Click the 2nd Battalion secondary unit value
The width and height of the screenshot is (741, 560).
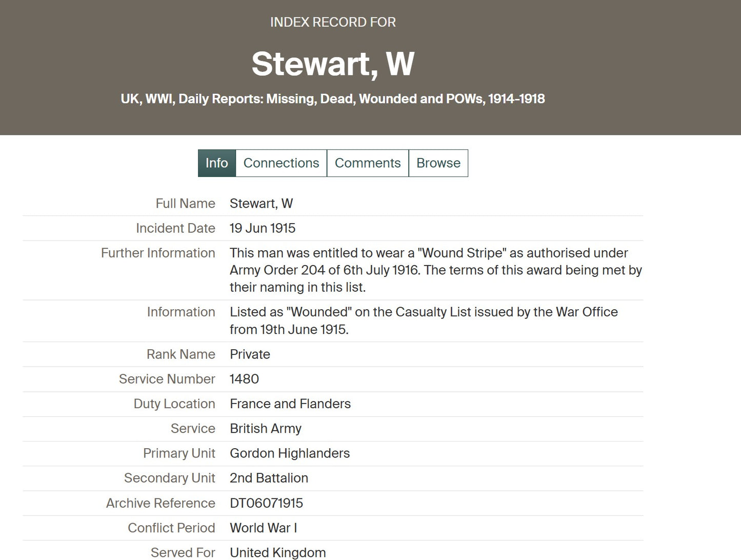(x=269, y=478)
